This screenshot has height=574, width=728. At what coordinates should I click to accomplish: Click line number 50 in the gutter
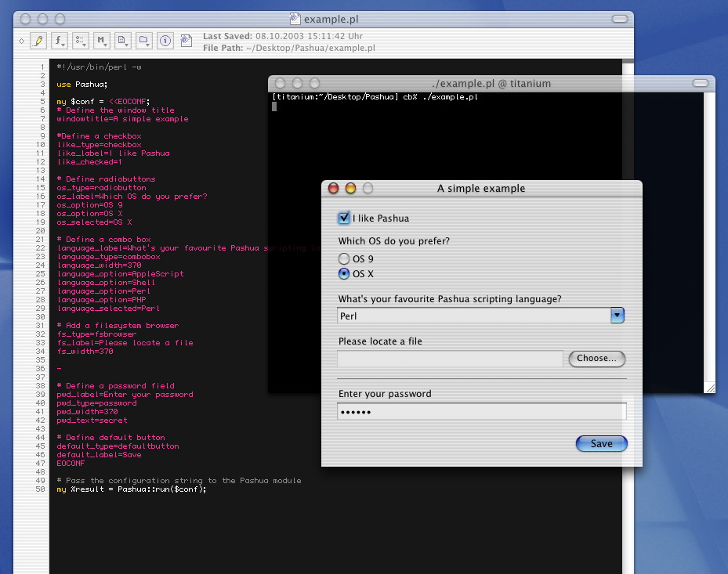click(x=41, y=489)
